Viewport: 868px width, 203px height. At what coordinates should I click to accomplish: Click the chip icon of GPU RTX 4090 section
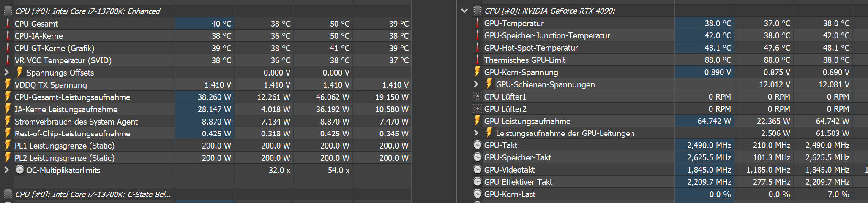(478, 11)
